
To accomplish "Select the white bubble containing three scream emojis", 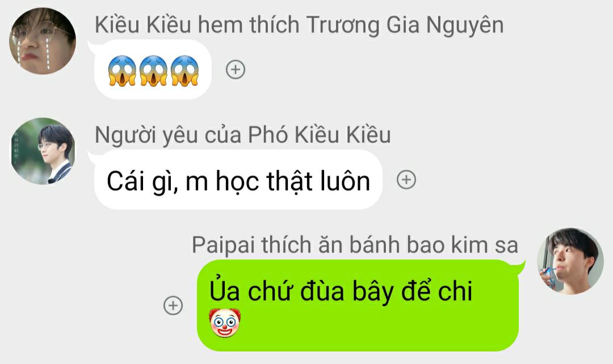I will (153, 70).
